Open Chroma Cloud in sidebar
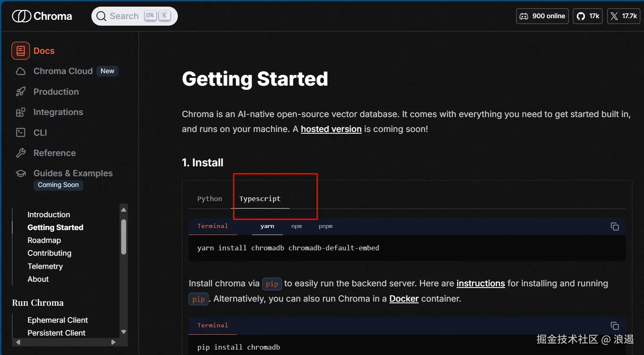 coord(63,71)
